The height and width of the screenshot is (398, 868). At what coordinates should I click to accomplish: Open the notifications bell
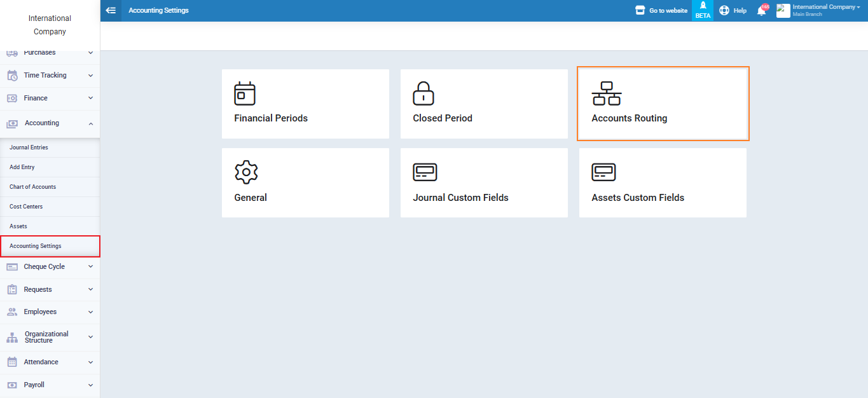(x=761, y=11)
